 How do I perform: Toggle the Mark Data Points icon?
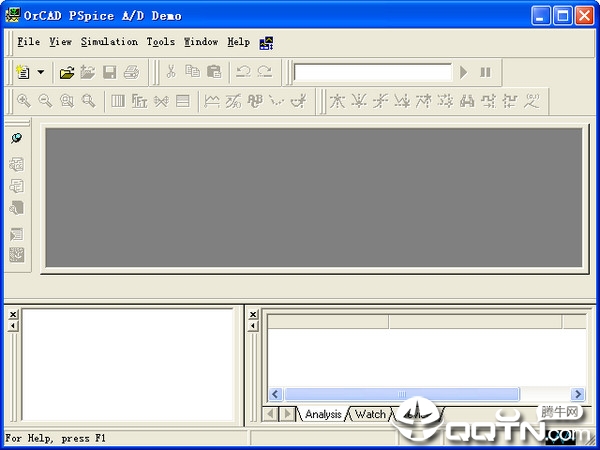[x=276, y=101]
